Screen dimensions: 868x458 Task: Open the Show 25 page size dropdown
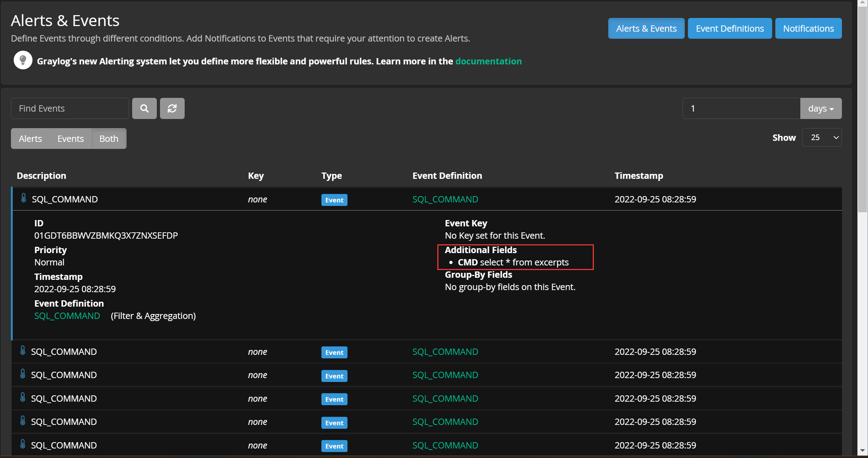pyautogui.click(x=822, y=137)
